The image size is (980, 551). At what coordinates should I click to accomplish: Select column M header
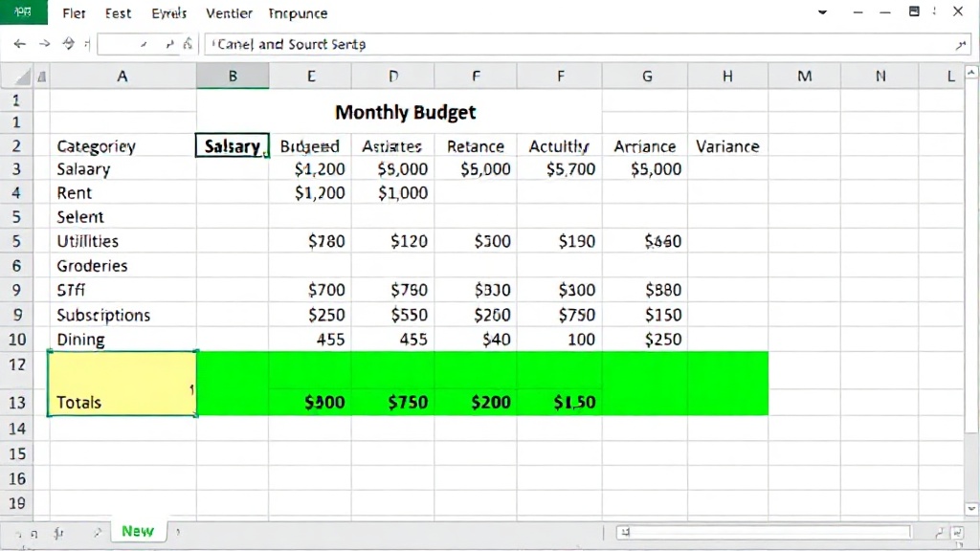pos(804,77)
